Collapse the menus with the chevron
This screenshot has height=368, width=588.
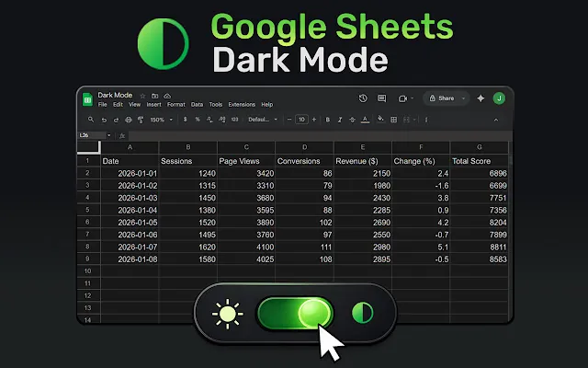[496, 120]
